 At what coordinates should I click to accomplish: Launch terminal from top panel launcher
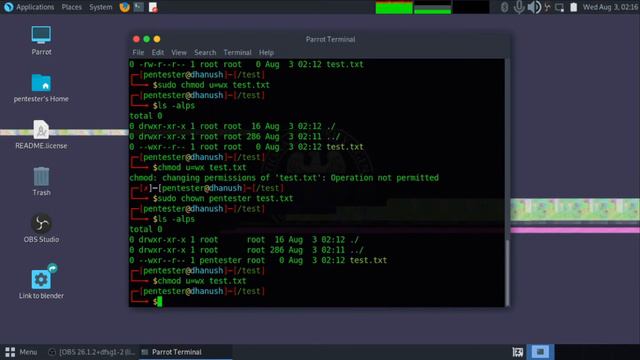click(x=139, y=7)
